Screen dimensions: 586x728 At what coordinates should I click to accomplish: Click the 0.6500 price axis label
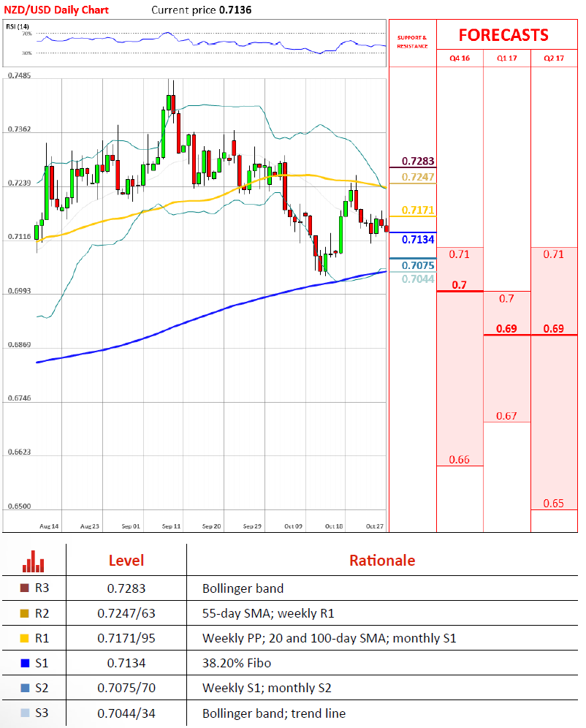coord(19,506)
